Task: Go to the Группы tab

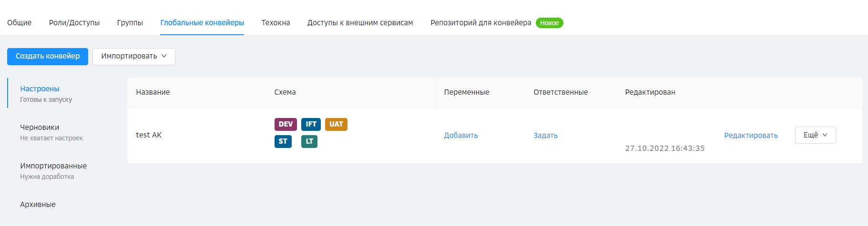Action: click(130, 23)
